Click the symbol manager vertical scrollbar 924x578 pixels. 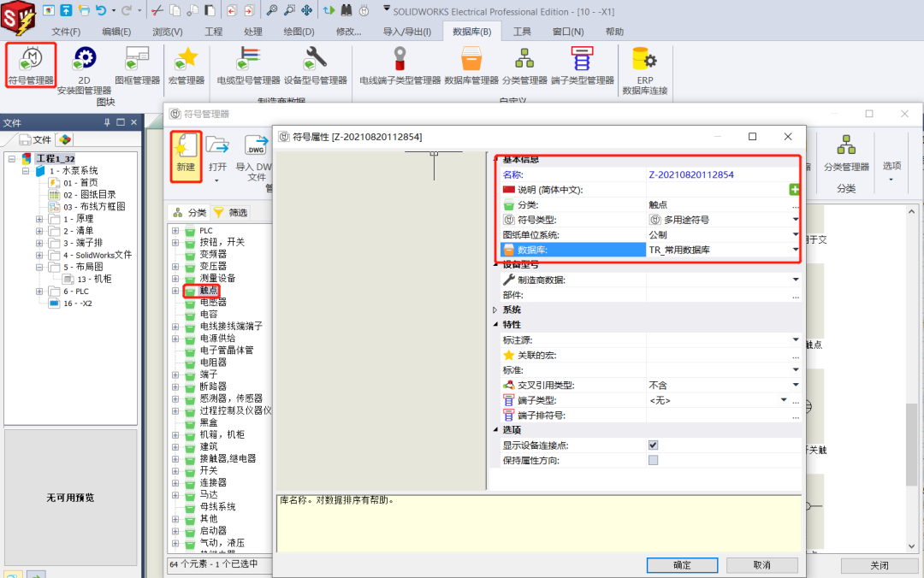pos(911,443)
